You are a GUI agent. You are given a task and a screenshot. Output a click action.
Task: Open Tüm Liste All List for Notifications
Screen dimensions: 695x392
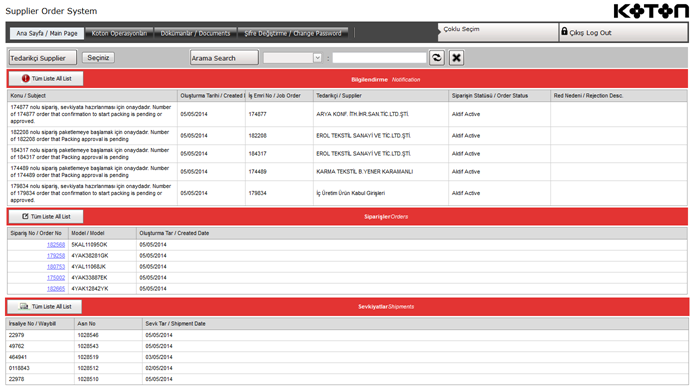(x=46, y=78)
